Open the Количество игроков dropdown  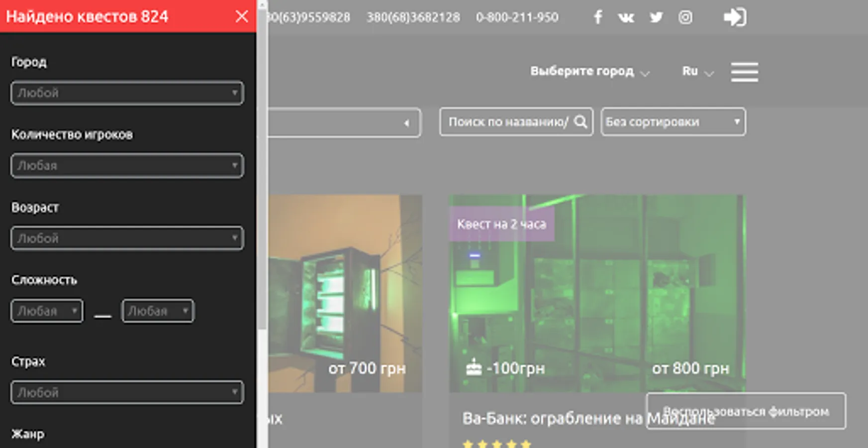[x=127, y=165]
